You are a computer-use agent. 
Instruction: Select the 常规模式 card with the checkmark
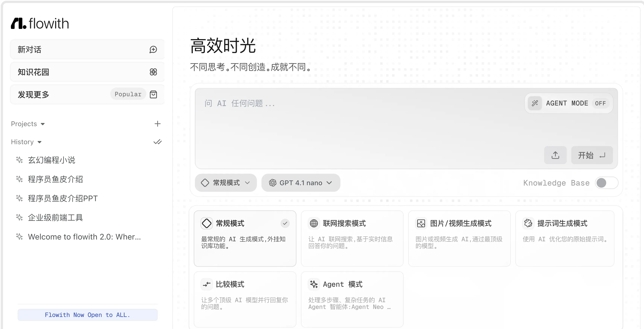coord(245,238)
